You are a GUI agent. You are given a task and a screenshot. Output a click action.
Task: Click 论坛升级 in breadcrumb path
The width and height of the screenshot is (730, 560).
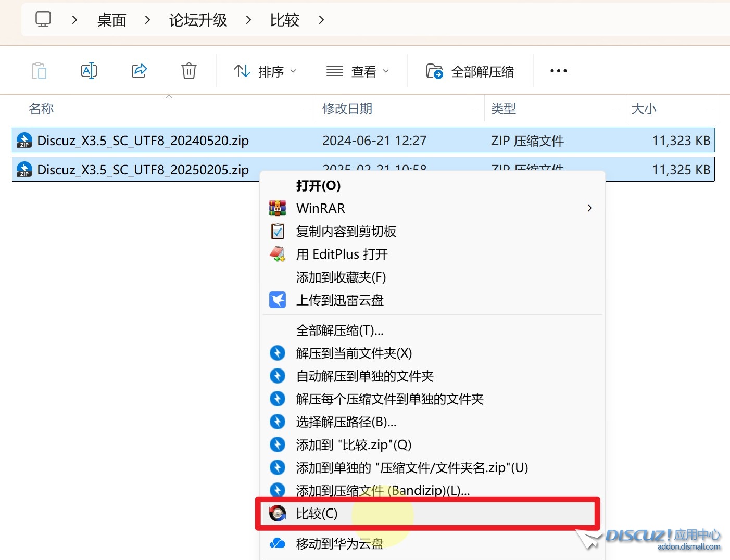coord(198,20)
